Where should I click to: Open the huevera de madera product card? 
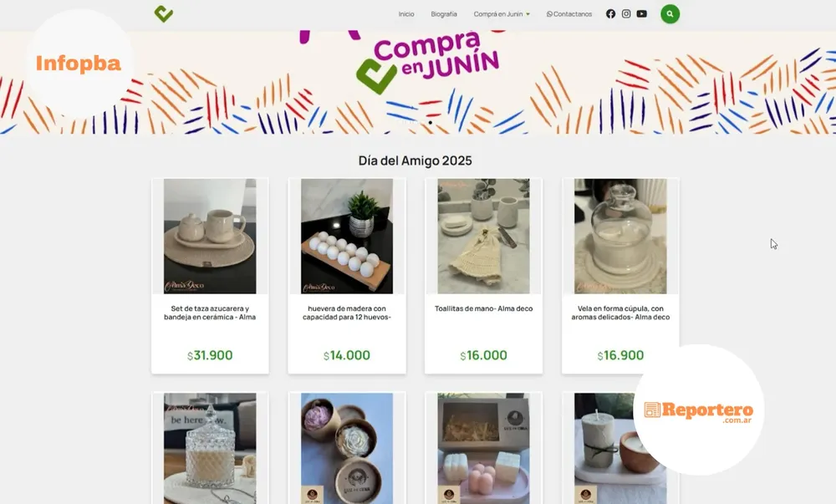(x=347, y=276)
